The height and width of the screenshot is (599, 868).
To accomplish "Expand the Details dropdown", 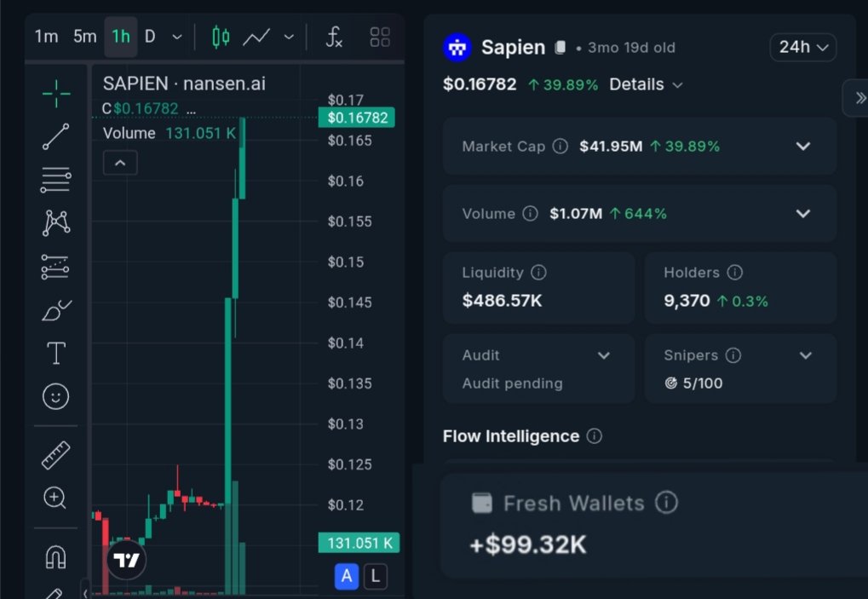I will pos(646,84).
